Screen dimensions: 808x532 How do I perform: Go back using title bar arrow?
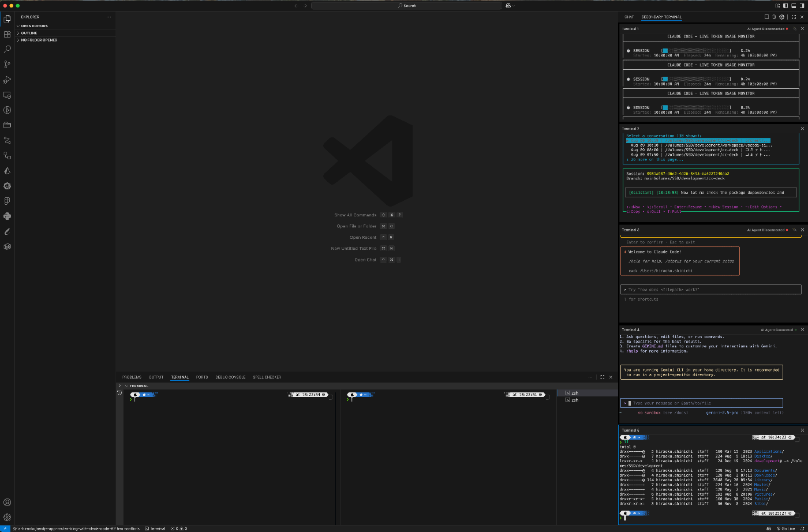(x=295, y=6)
